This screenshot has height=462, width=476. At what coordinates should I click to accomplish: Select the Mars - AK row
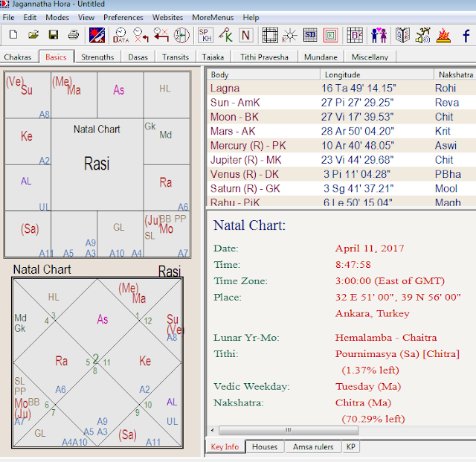[x=341, y=131]
